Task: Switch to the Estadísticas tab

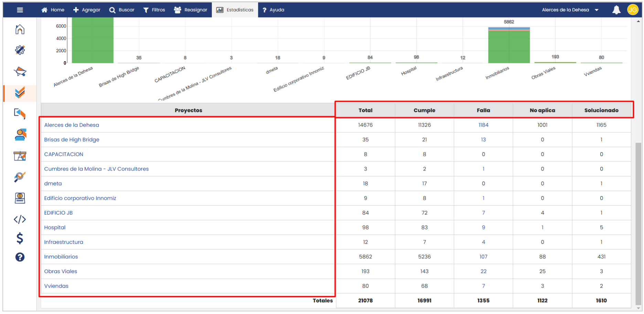Action: [x=235, y=10]
